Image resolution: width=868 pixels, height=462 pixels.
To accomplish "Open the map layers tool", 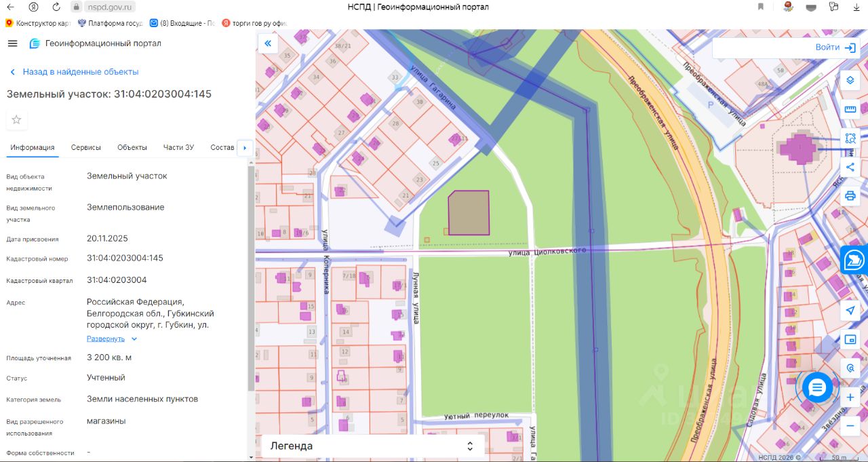I will point(850,81).
